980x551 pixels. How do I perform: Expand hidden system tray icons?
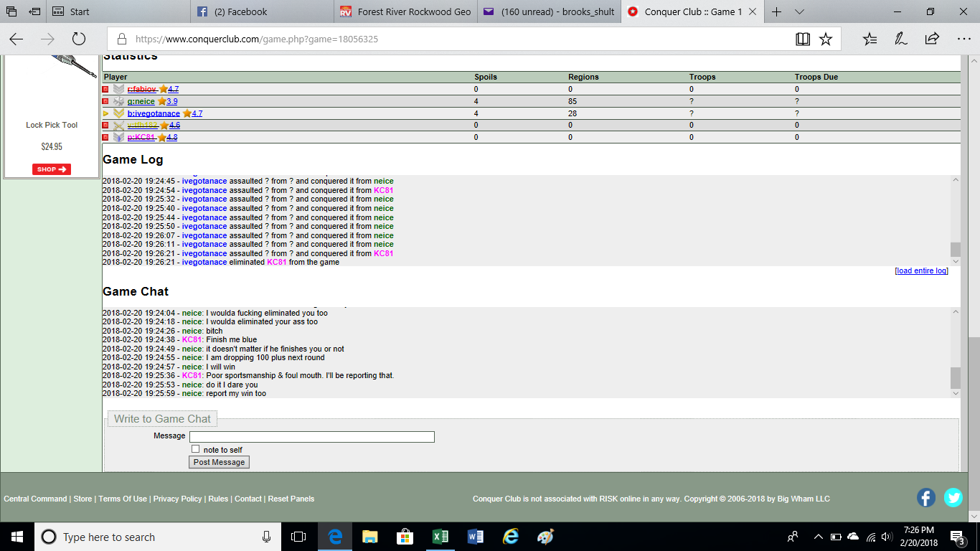point(818,537)
